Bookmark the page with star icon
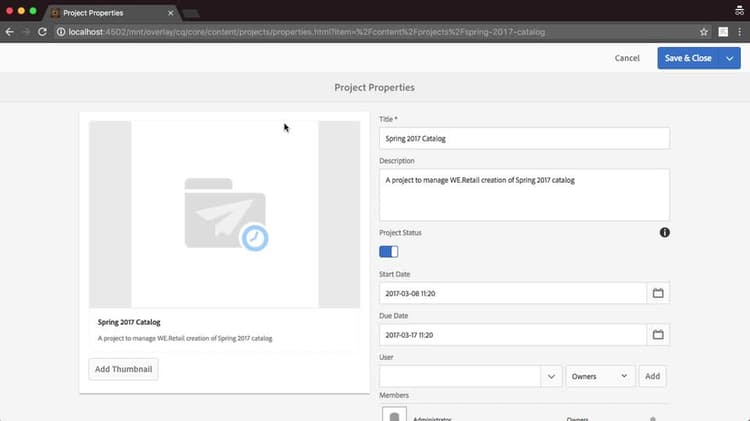The height and width of the screenshot is (421, 750). [x=704, y=32]
